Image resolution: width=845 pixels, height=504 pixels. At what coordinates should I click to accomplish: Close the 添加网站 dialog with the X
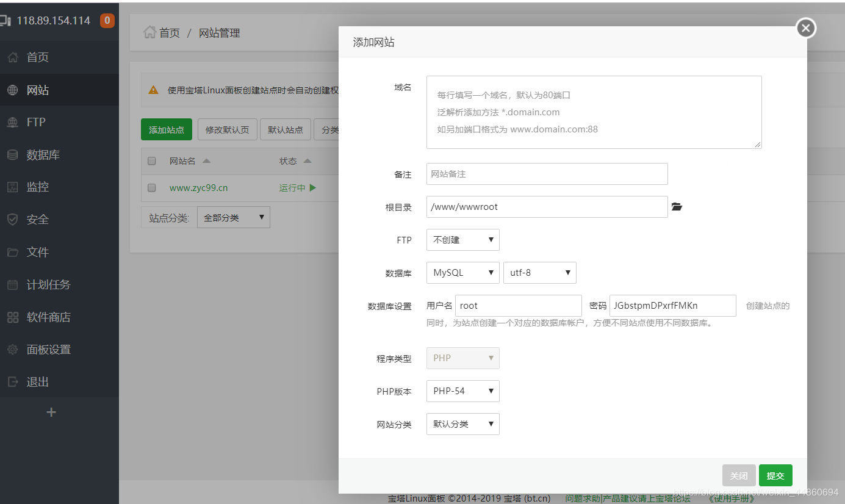point(806,28)
